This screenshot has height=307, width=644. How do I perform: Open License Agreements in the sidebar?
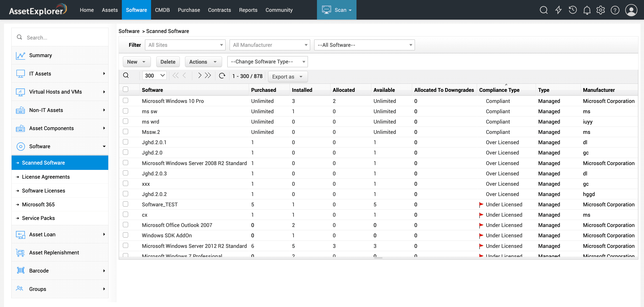46,177
